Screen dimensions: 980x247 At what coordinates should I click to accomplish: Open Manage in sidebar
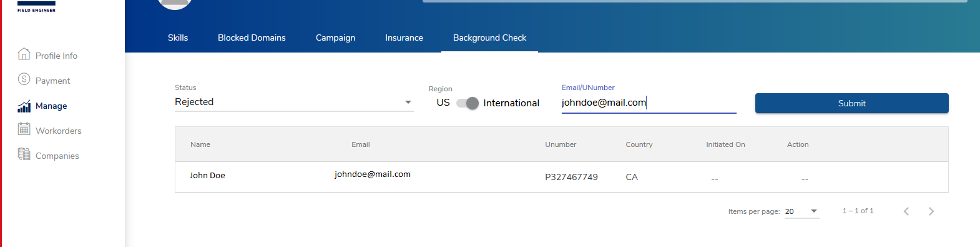tap(51, 106)
